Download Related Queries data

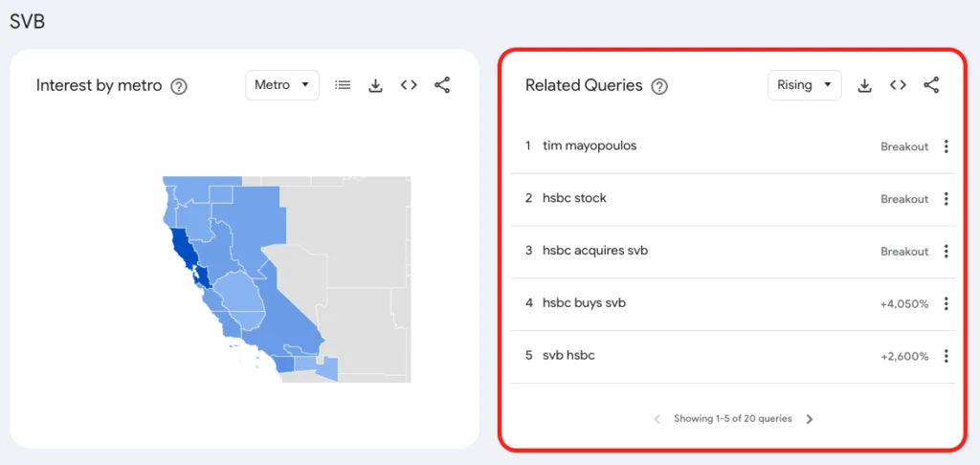tap(865, 85)
